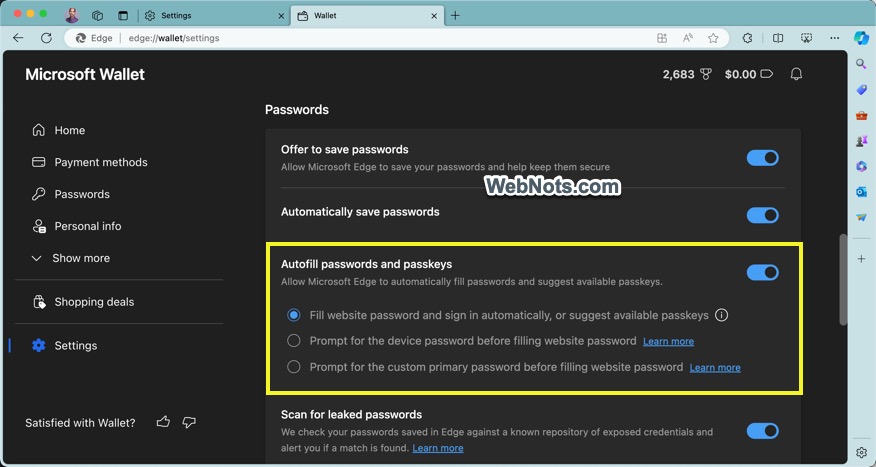Image resolution: width=876 pixels, height=467 pixels.
Task: Open Payment methods in sidebar
Action: click(100, 162)
